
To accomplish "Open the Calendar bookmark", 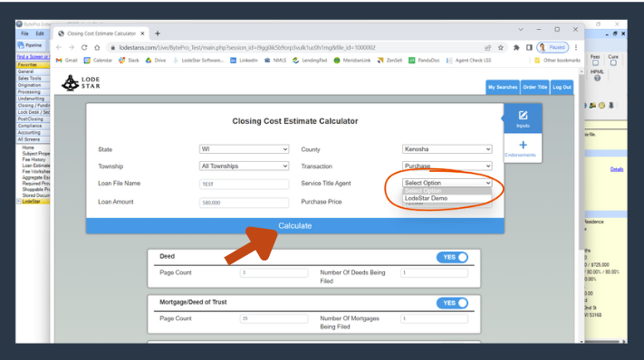I will [98, 61].
